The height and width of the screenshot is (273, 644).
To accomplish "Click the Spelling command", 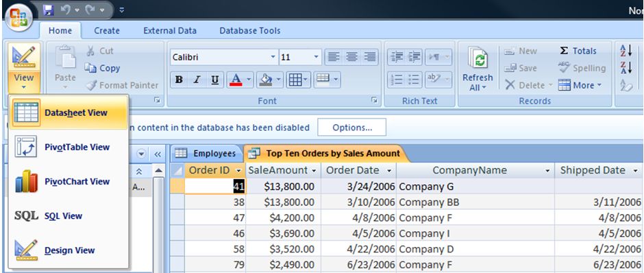I will pos(582,69).
